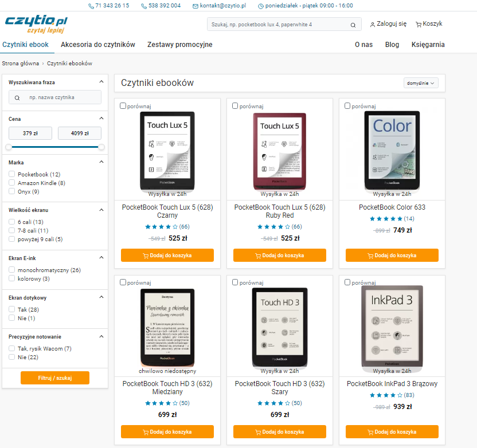This screenshot has height=448, width=477.
Task: Click the Filtruj / szukaj button
Action: [55, 378]
